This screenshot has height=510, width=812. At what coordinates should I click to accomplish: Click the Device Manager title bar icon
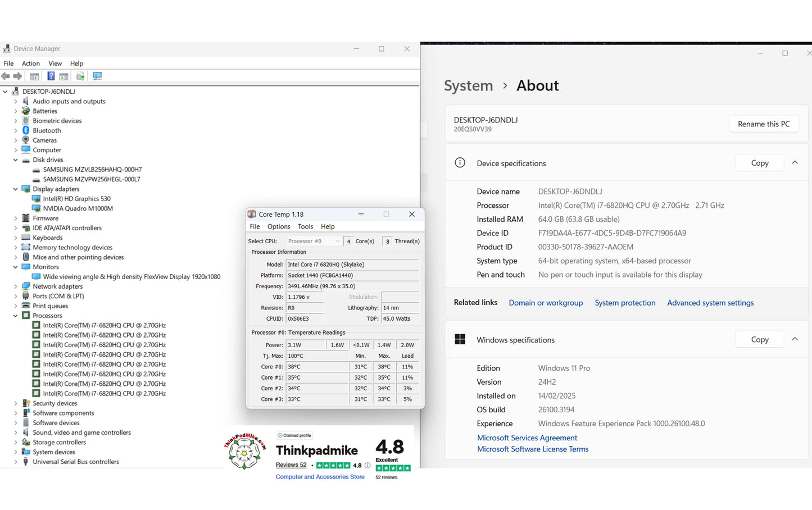pyautogui.click(x=7, y=48)
